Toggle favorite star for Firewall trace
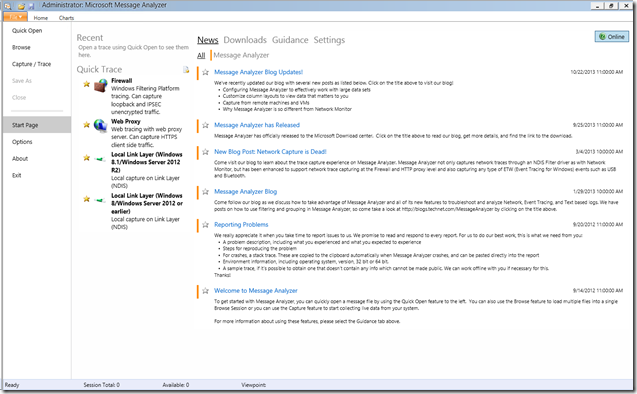The height and width of the screenshot is (394, 637). (x=87, y=84)
